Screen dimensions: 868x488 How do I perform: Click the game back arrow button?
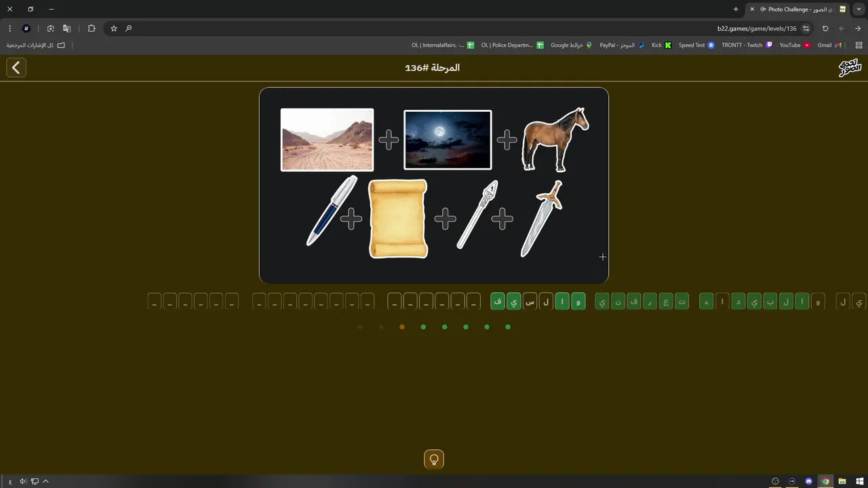[16, 68]
